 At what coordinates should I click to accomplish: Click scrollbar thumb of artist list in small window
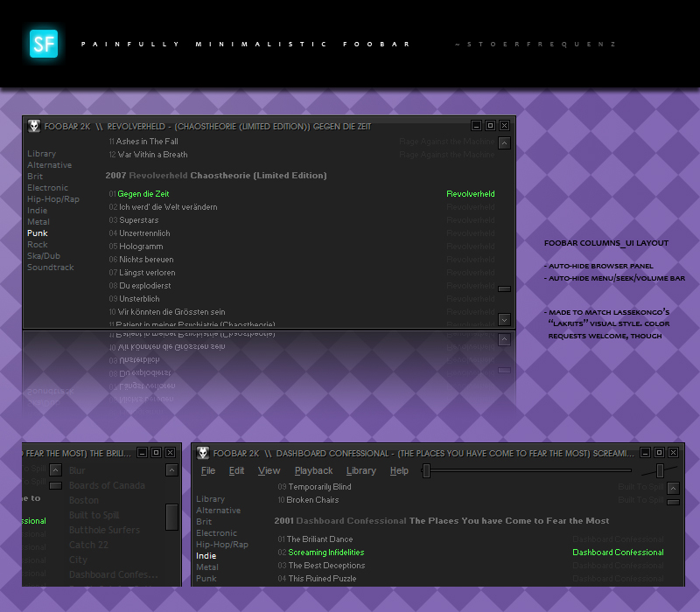point(171,518)
